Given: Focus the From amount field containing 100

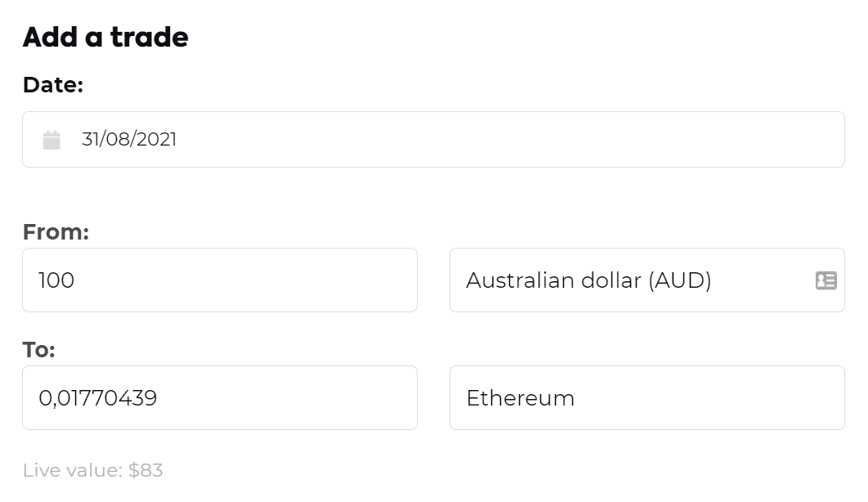Looking at the screenshot, I should coord(219,280).
